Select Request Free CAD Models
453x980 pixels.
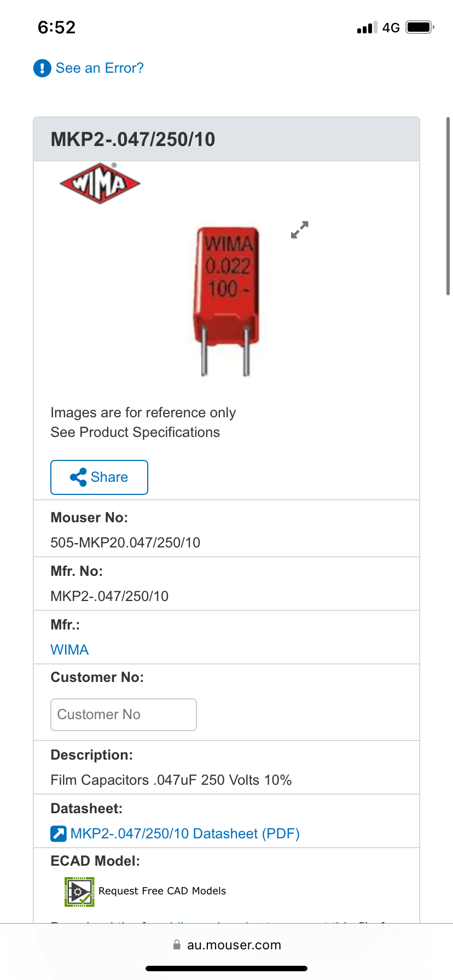point(162,891)
